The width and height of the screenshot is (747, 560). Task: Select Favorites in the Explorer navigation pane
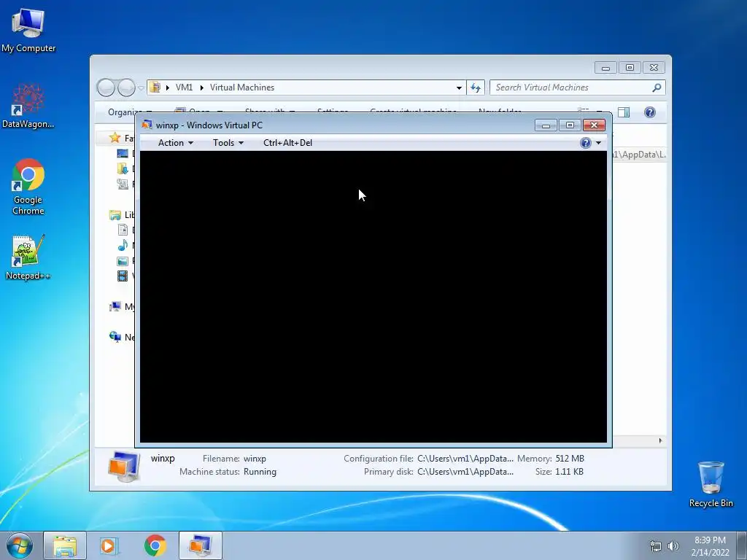122,138
